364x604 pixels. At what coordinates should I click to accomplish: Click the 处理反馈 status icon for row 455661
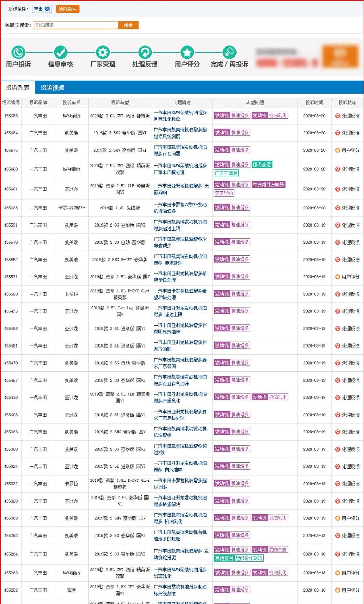[337, 189]
